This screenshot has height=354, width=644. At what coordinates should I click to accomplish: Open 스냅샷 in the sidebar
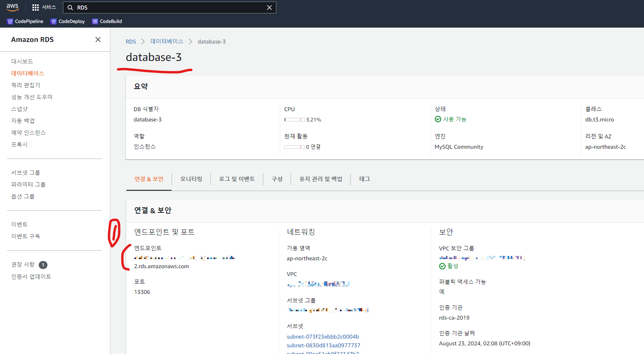tap(19, 109)
